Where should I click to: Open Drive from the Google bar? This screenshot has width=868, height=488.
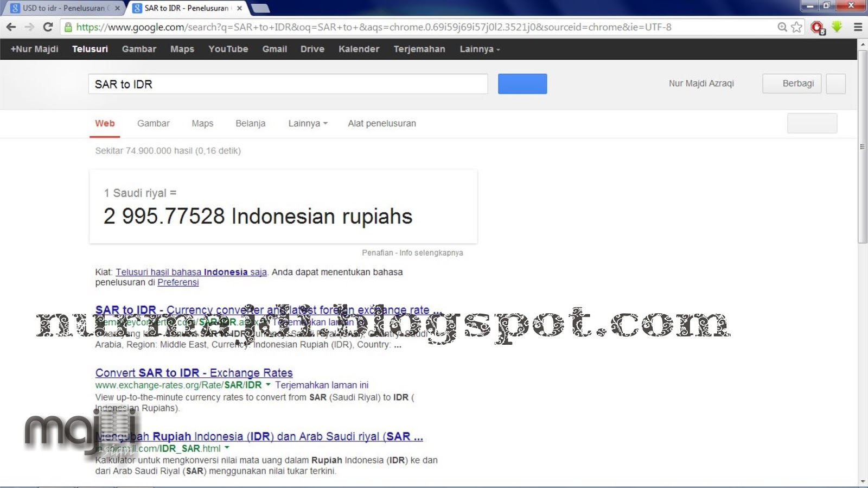[312, 49]
